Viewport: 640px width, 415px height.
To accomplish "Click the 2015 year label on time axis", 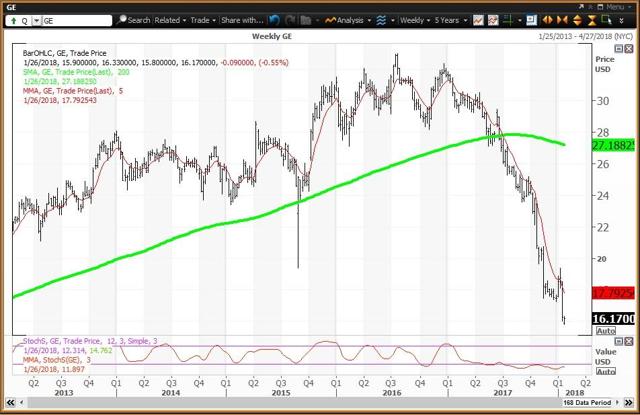I will tap(281, 393).
